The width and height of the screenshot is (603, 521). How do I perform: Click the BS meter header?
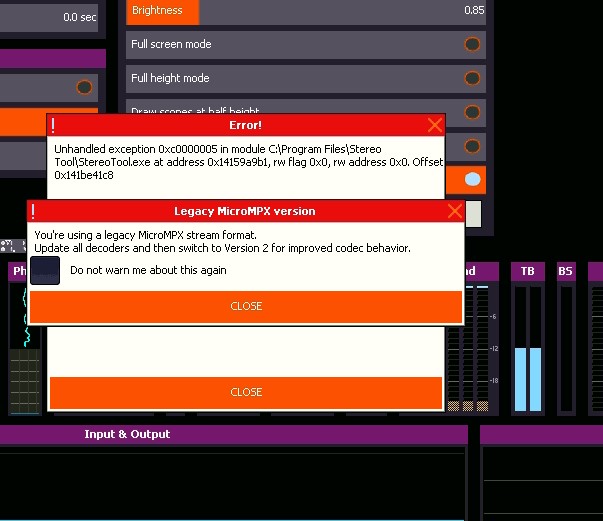(565, 271)
